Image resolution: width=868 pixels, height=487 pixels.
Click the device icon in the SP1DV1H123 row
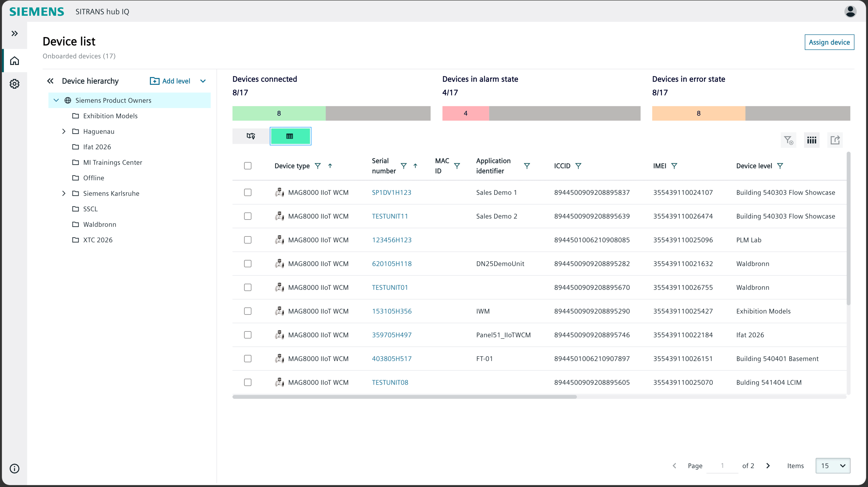tap(279, 192)
